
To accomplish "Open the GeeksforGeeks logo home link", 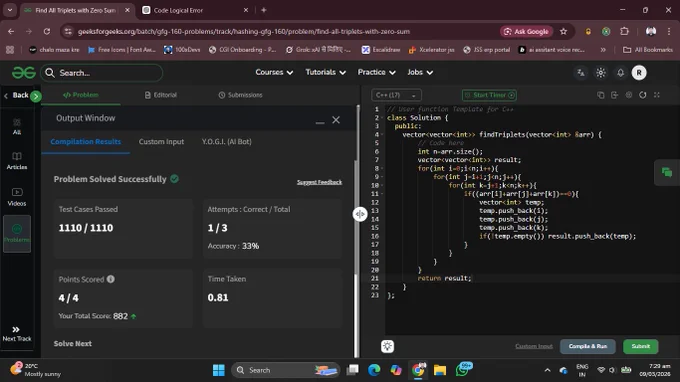I will [x=23, y=73].
